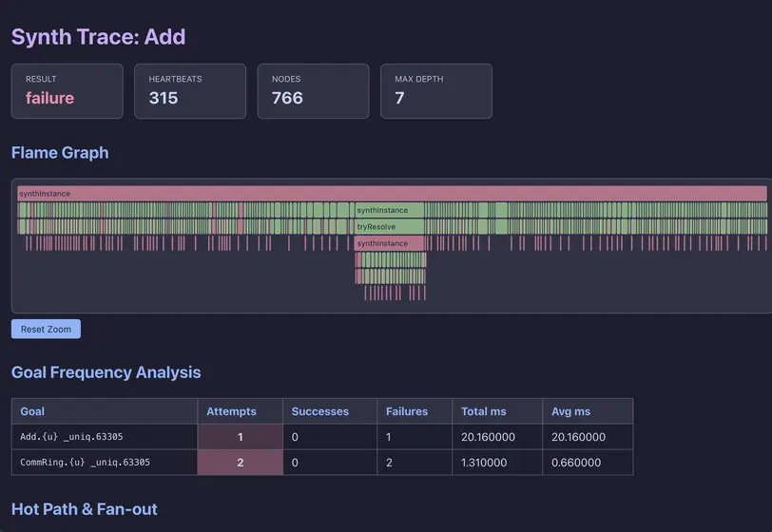772x532 pixels.
Task: Click the Max Depth 7 stat card
Action: (436, 91)
